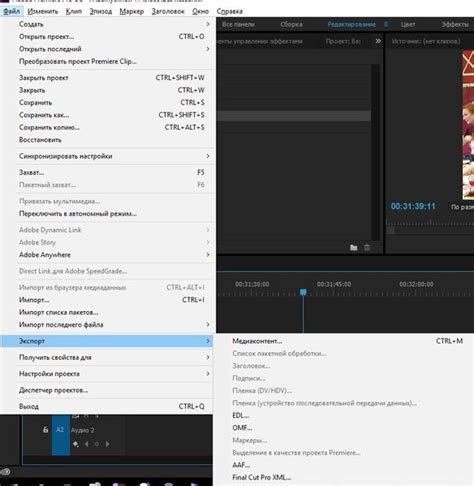
Task: Choose Сохранить копию...
Action: coord(107,127)
